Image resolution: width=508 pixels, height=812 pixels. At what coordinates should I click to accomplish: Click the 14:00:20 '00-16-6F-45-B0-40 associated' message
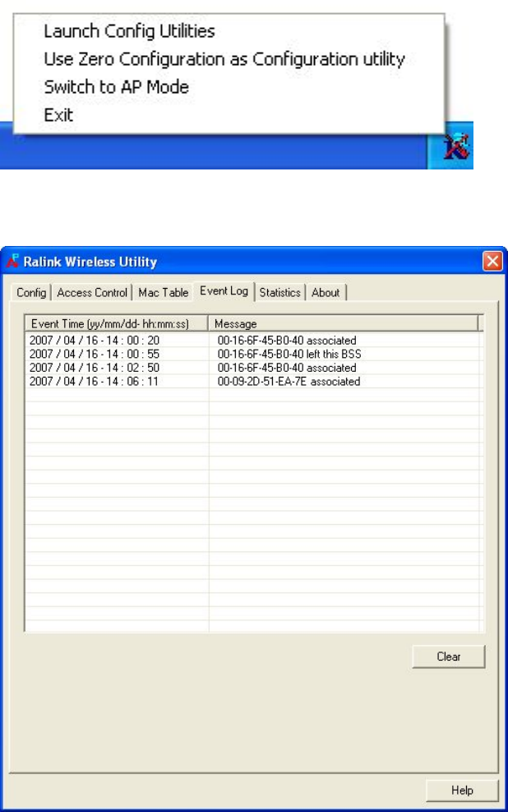(x=287, y=341)
